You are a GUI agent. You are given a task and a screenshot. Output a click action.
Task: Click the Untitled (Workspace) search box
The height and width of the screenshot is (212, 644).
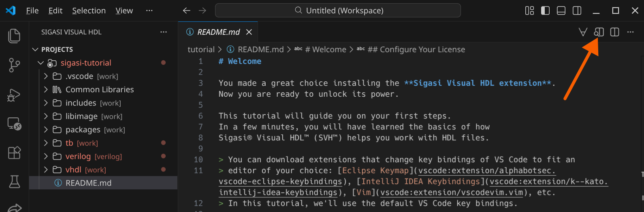[338, 11]
